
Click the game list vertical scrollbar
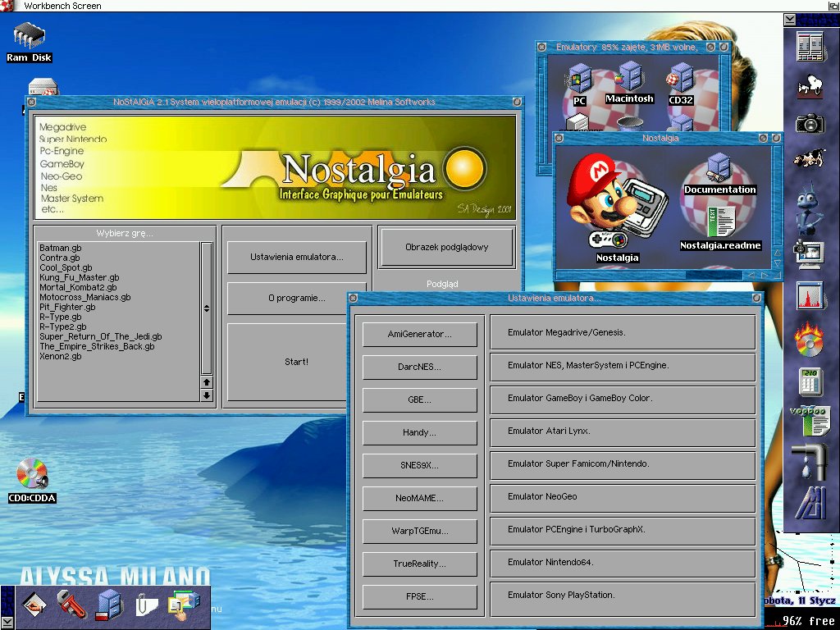(206, 308)
